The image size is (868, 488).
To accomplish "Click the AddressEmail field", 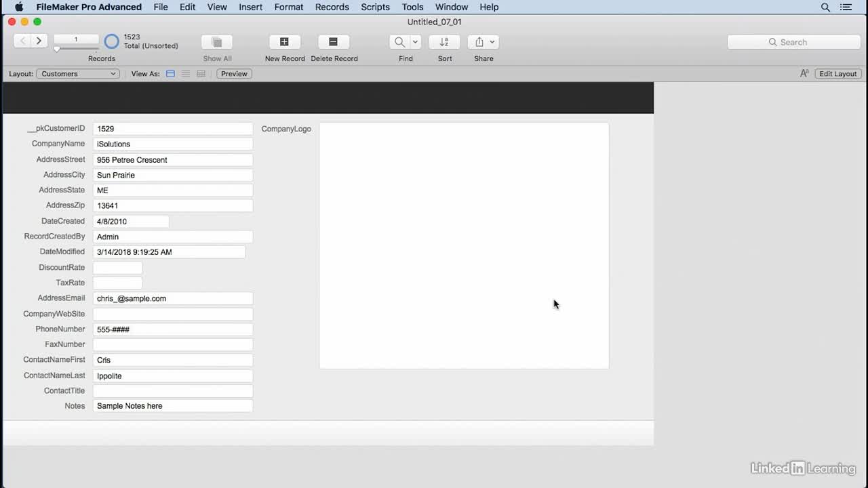I will 173,298.
